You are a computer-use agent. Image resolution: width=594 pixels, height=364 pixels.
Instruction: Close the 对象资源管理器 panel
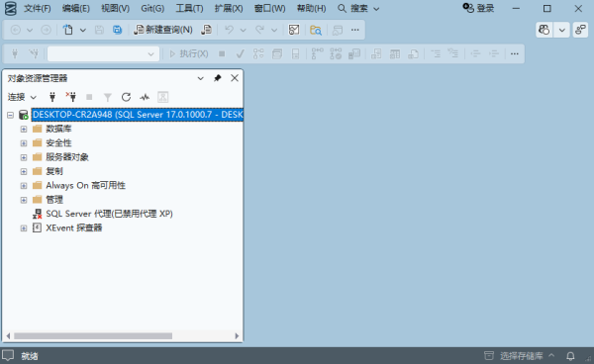tap(235, 78)
